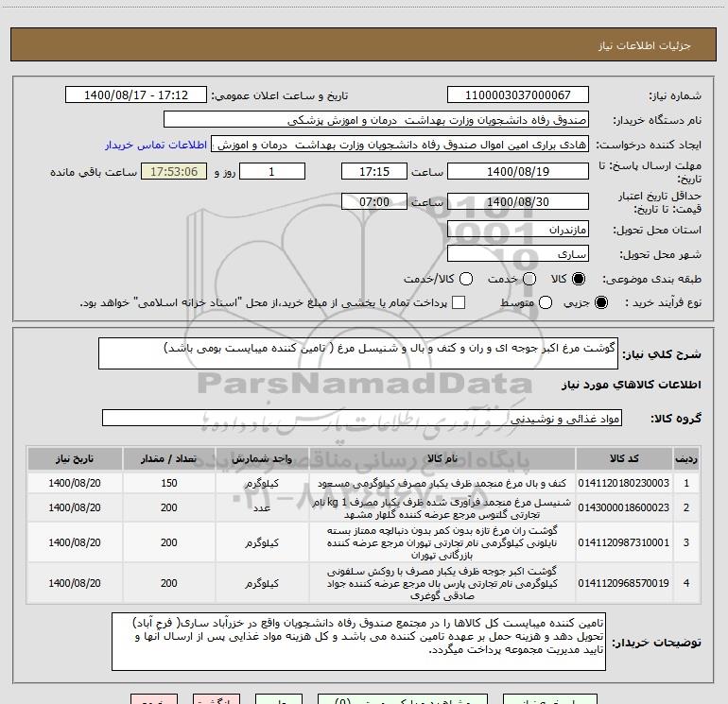728x704 pixels.
Task: Click the تاریخ نیاز column header
Action: 75,458
